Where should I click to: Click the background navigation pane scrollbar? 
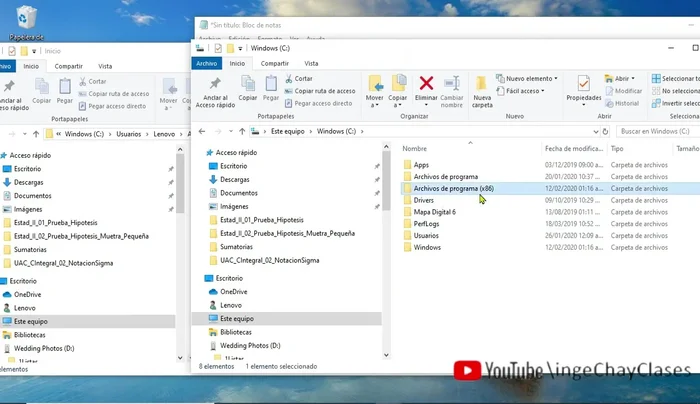[180, 184]
